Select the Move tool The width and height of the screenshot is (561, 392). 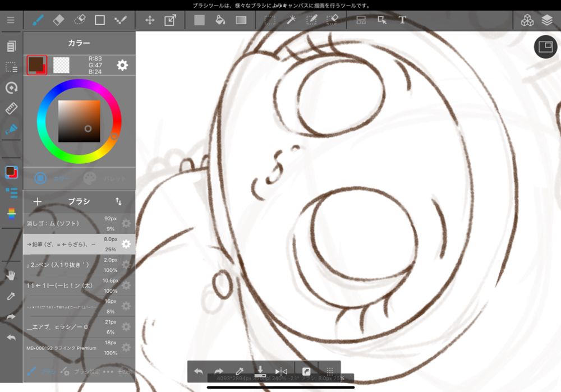[150, 20]
